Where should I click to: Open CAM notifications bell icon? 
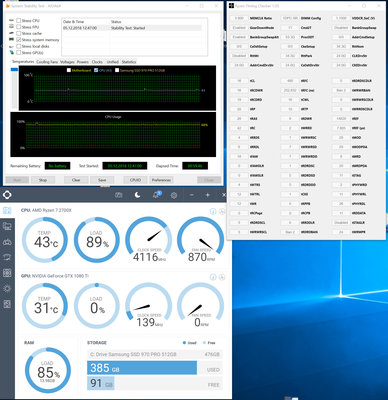(156, 195)
